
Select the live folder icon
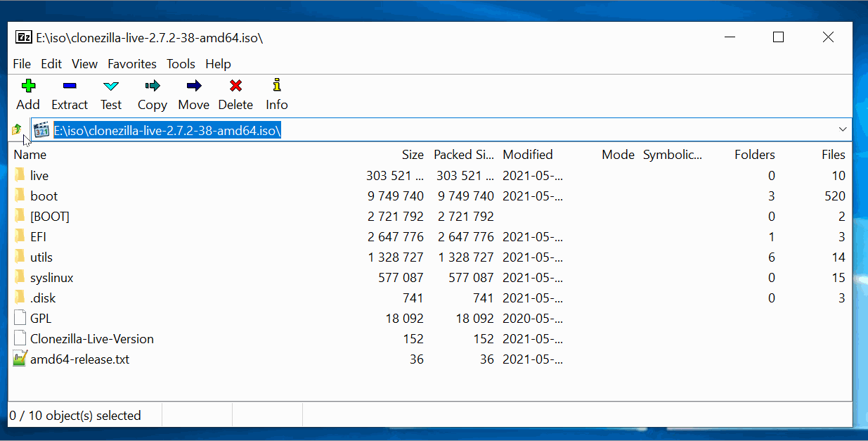tap(20, 175)
